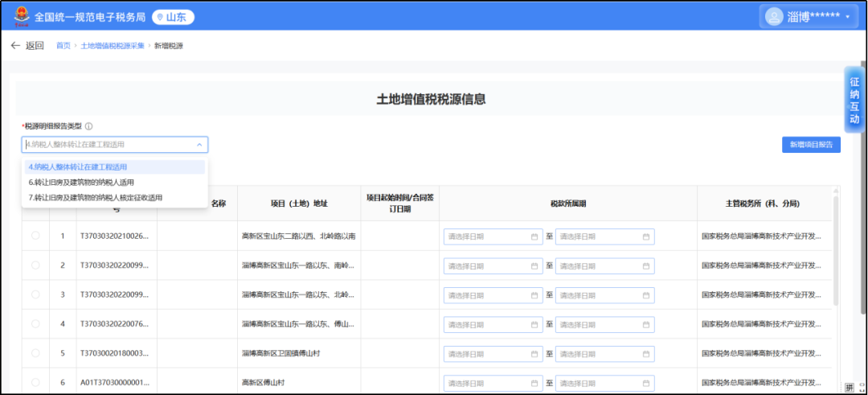Click the user avatar icon

774,16
